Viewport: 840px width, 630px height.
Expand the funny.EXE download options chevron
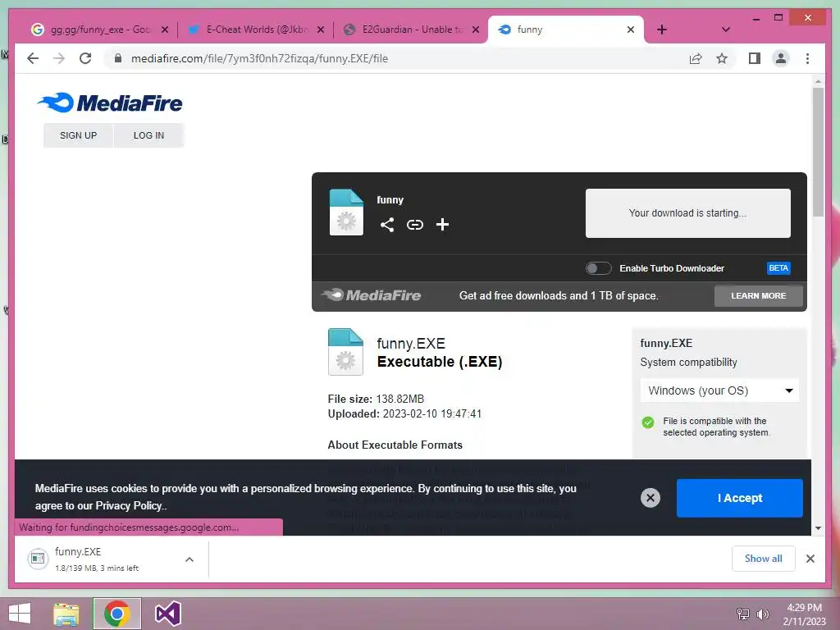pyautogui.click(x=189, y=559)
